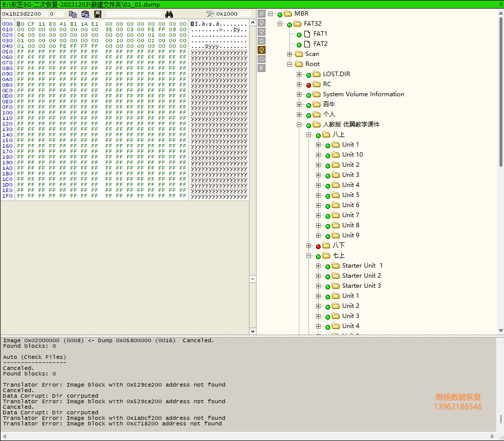Collapse the Root tree node
This screenshot has height=441, width=504.
tap(290, 64)
